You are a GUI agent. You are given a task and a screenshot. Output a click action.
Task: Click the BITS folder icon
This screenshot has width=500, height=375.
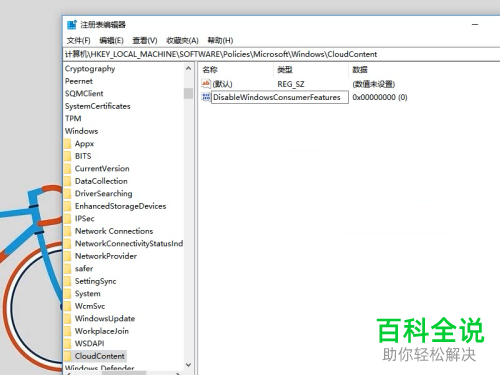(x=68, y=156)
